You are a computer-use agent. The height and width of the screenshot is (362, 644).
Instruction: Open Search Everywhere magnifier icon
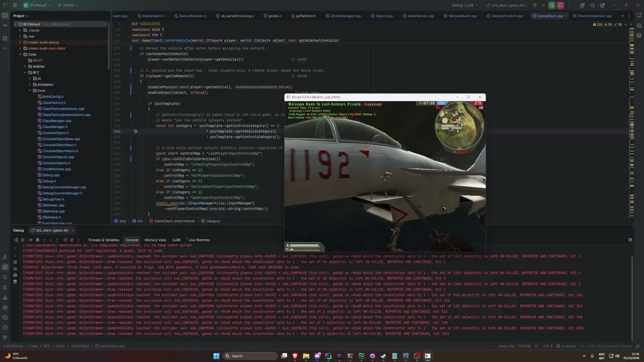tap(592, 5)
